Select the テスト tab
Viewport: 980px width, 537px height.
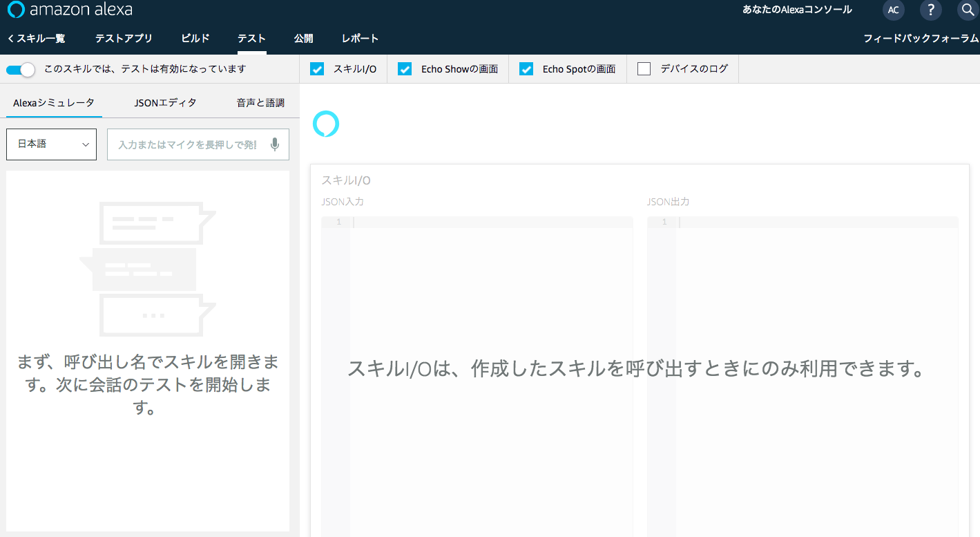tap(251, 38)
